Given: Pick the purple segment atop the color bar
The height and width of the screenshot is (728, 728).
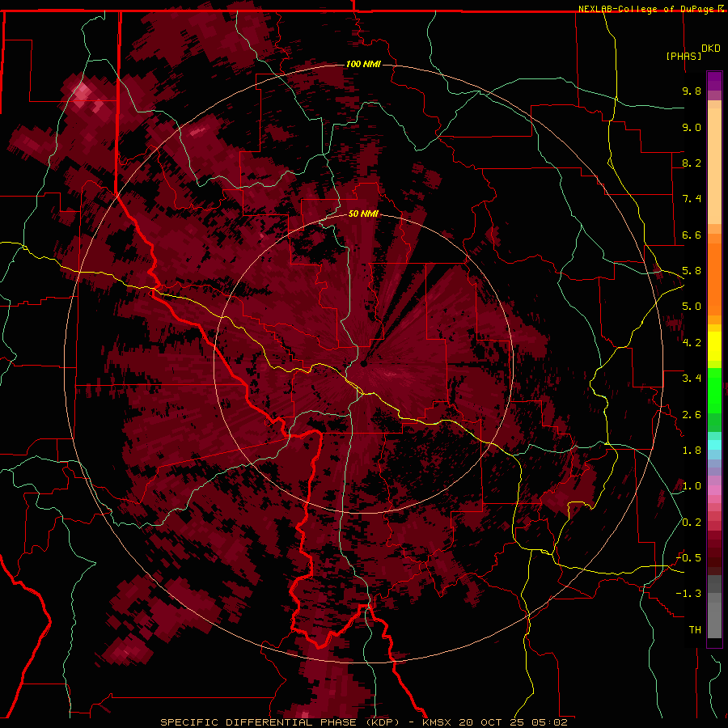Looking at the screenshot, I should point(714,82).
